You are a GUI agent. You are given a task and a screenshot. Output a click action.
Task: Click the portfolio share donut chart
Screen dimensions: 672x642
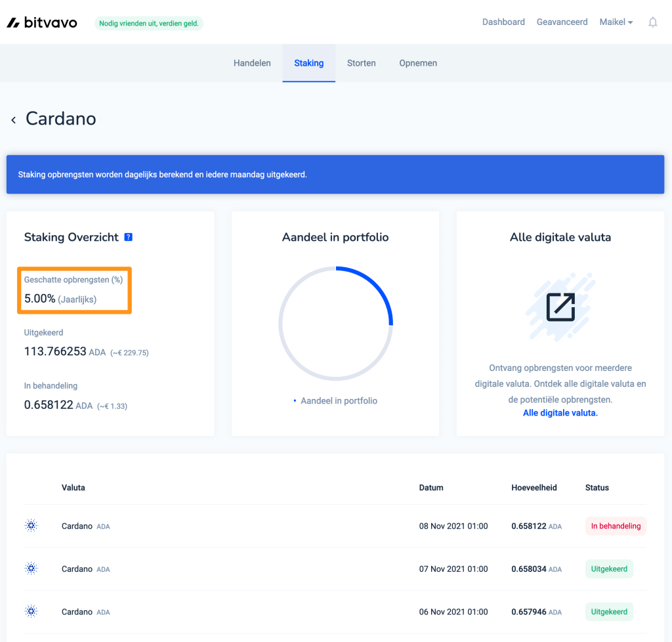[335, 324]
